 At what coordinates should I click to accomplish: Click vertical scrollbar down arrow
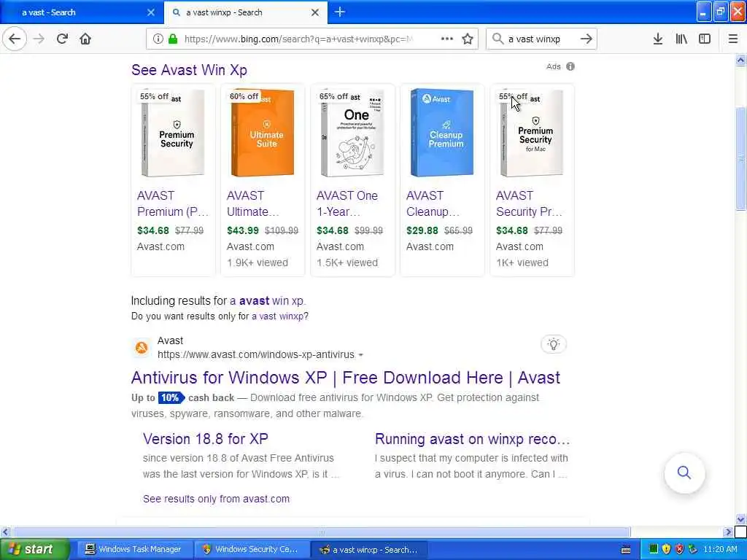(x=740, y=519)
